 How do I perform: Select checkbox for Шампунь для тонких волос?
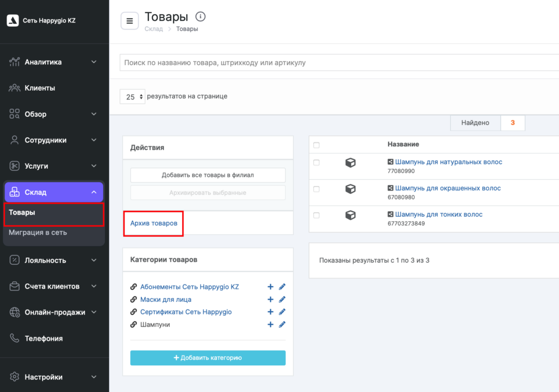tap(317, 215)
